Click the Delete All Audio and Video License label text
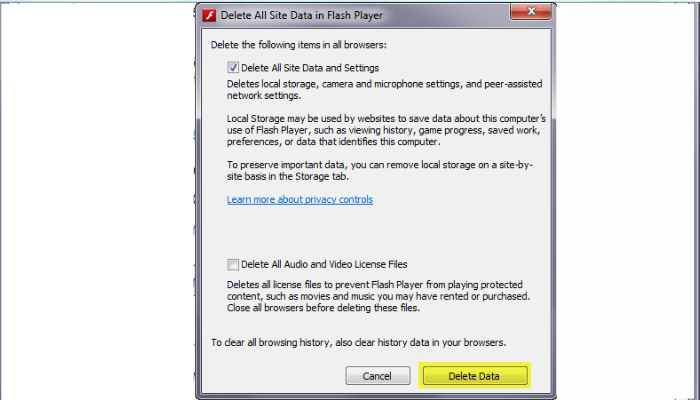This screenshot has width=700, height=400. pyautogui.click(x=324, y=264)
